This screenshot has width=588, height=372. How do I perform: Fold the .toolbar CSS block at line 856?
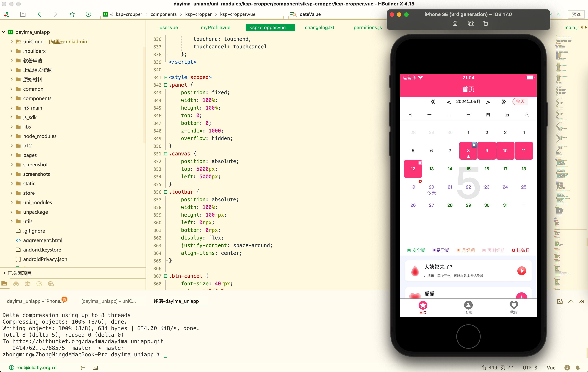(166, 192)
